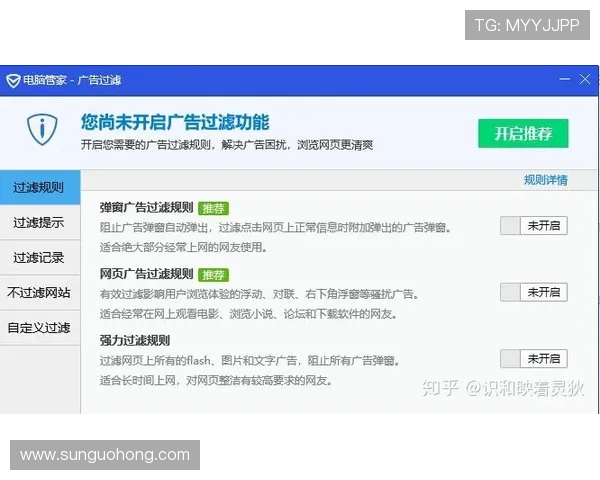The height and width of the screenshot is (480, 600).
Task: Click the line 适合绝大部分经常上网的网友使用
Action: (x=184, y=247)
